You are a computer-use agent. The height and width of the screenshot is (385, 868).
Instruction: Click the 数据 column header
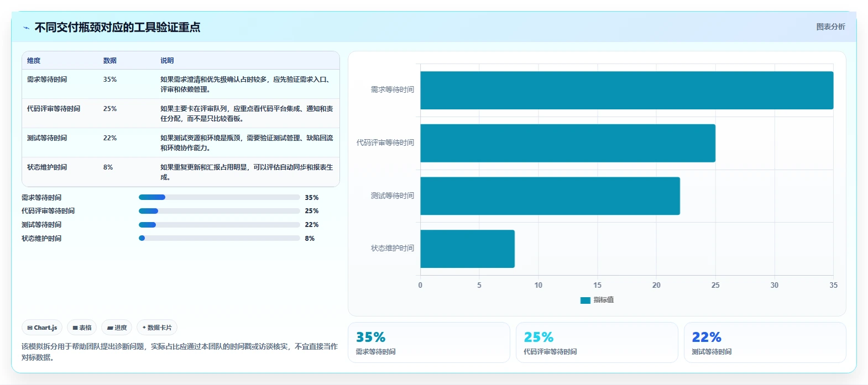click(110, 61)
